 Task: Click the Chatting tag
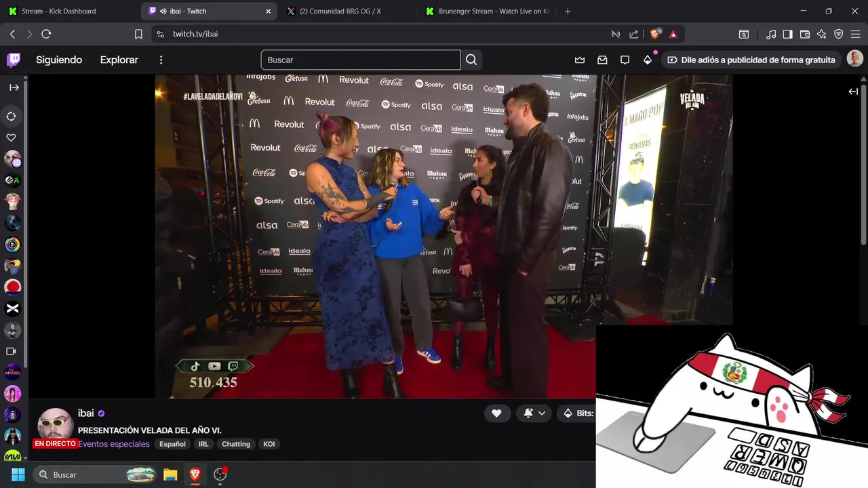tap(236, 444)
